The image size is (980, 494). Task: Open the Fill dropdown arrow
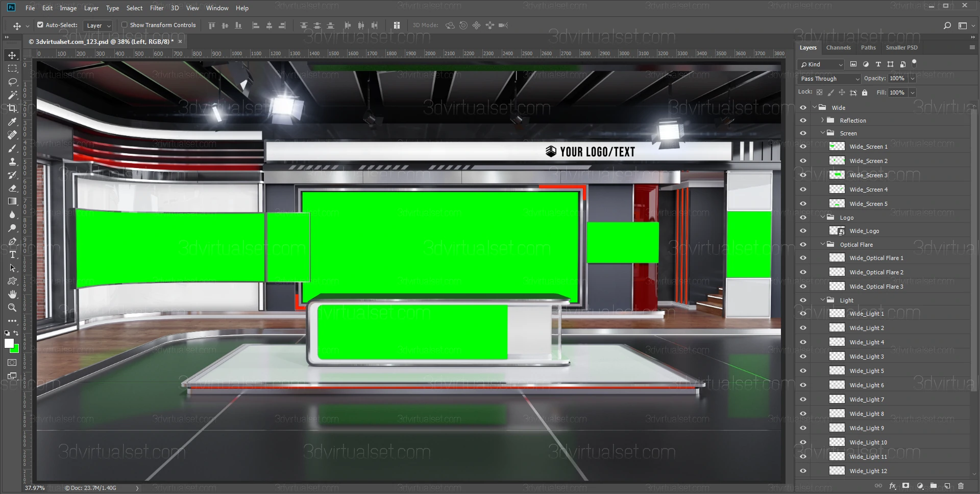912,92
